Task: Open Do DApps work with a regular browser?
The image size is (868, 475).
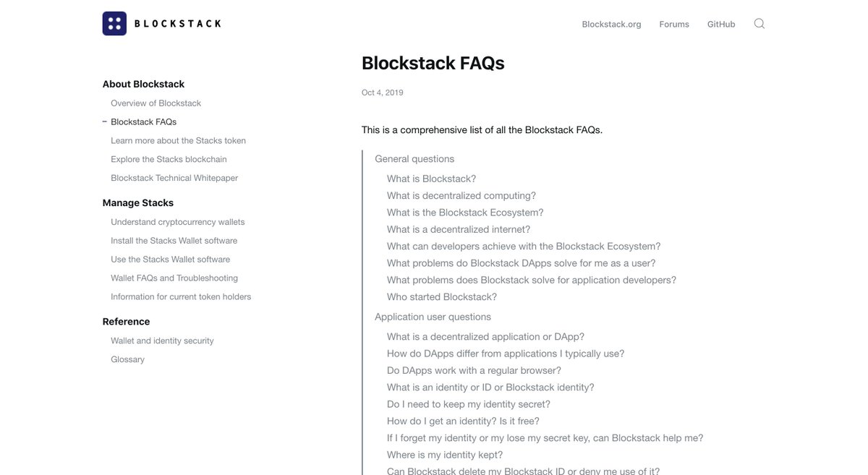Action: point(474,371)
